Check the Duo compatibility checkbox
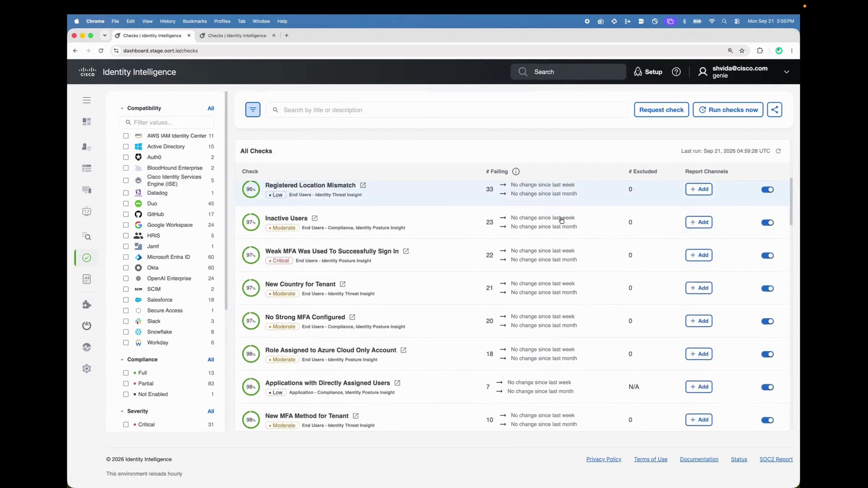Viewport: 868px width, 488px height. tap(126, 204)
